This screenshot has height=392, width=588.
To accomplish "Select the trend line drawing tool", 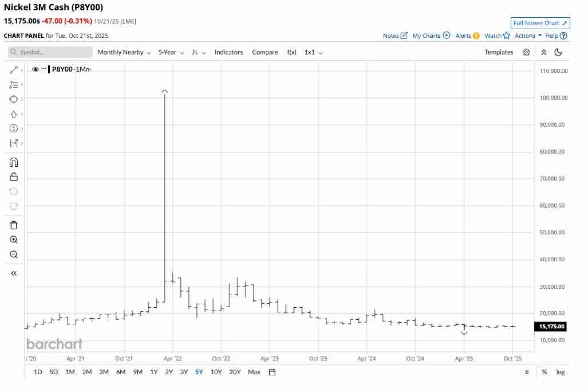I will [14, 70].
